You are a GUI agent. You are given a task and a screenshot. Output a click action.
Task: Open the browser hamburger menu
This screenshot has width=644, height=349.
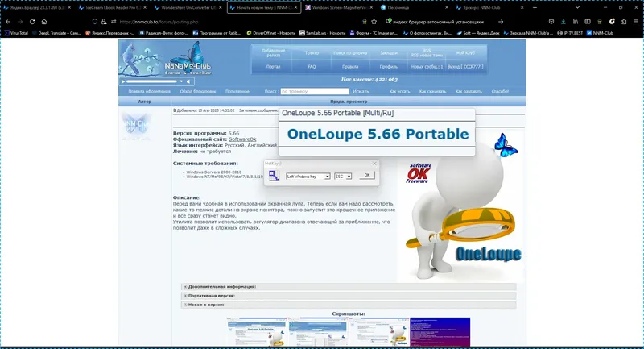(636, 22)
